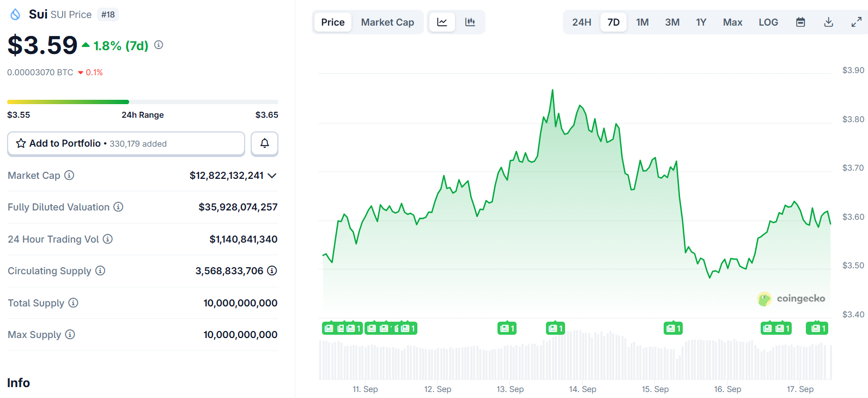
Task: Open the calendar date range picker
Action: [800, 22]
